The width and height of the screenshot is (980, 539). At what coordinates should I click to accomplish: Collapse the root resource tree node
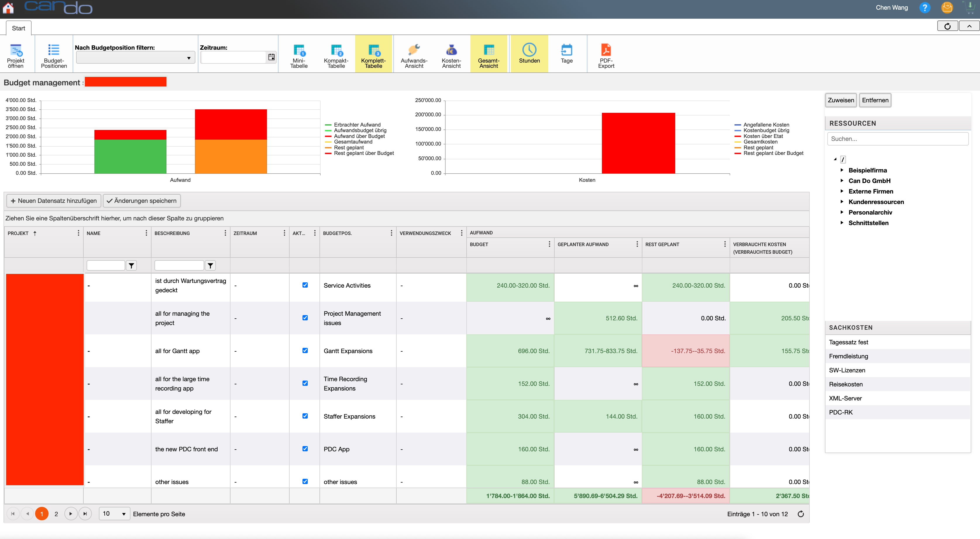[835, 159]
